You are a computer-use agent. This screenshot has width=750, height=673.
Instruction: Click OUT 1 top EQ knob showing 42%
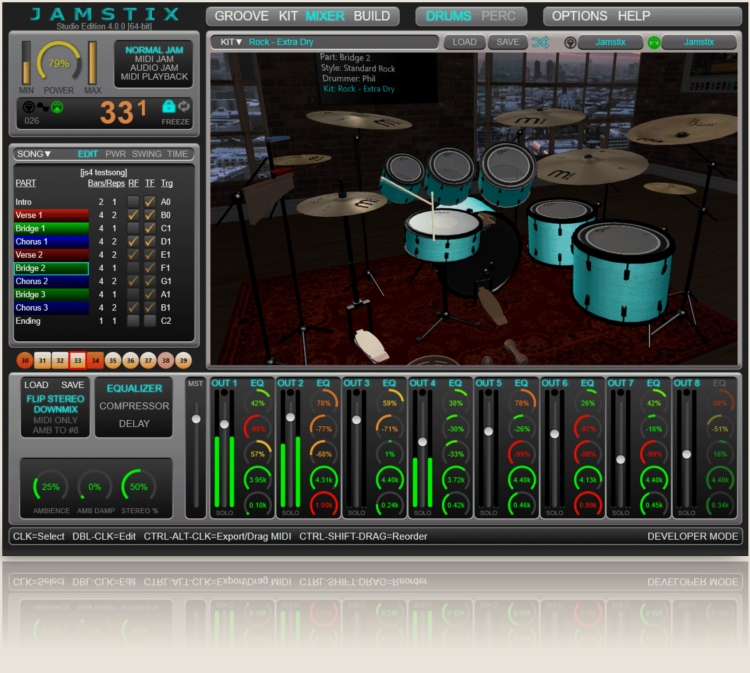click(x=258, y=403)
